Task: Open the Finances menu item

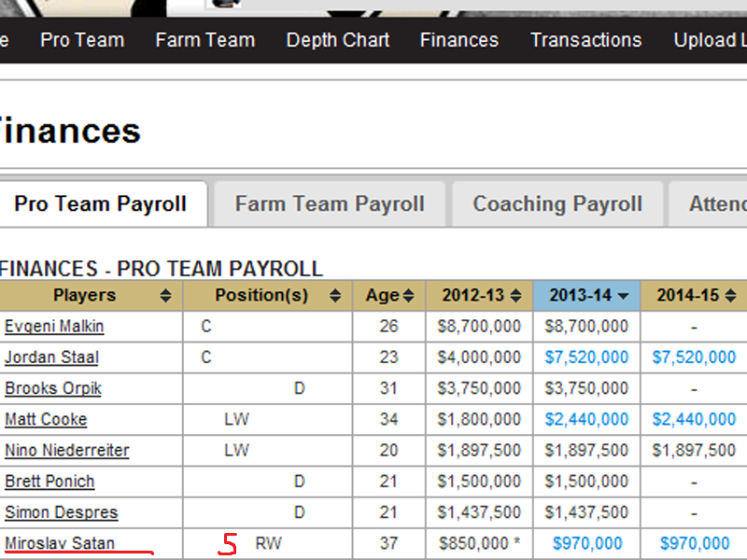Action: tap(459, 40)
